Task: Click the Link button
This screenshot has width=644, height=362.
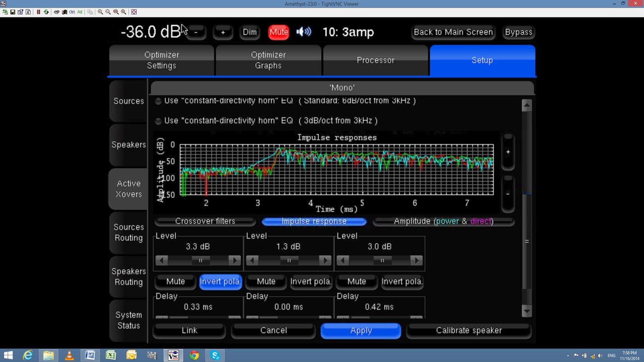Action: [189, 330]
